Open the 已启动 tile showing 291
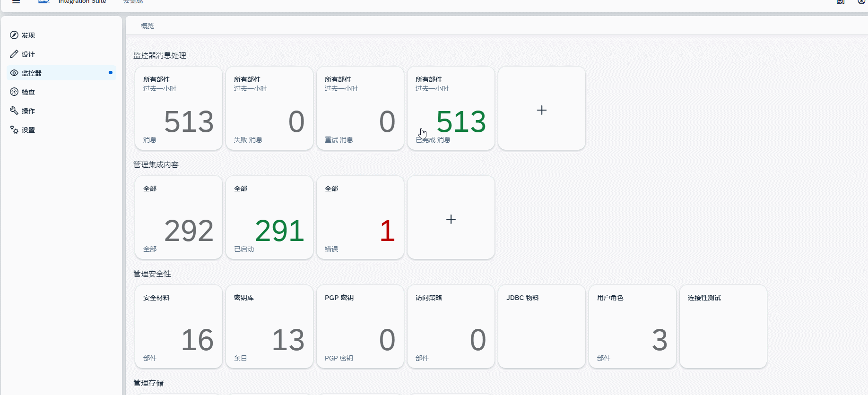This screenshot has width=868, height=395. tap(269, 218)
